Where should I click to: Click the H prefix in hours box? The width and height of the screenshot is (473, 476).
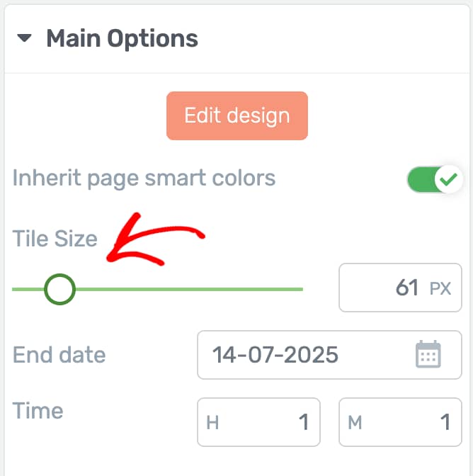[x=212, y=422]
